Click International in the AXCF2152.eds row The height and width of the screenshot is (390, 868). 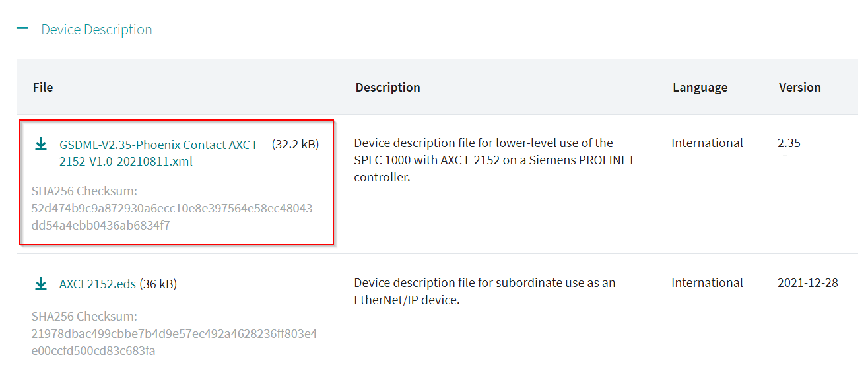pyautogui.click(x=707, y=283)
